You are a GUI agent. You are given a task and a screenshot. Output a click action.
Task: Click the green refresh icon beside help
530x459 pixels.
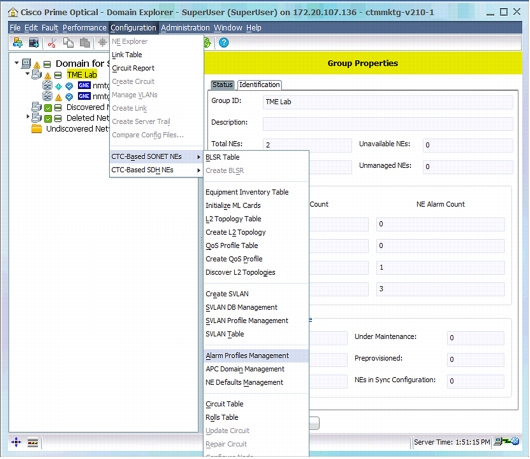click(207, 43)
